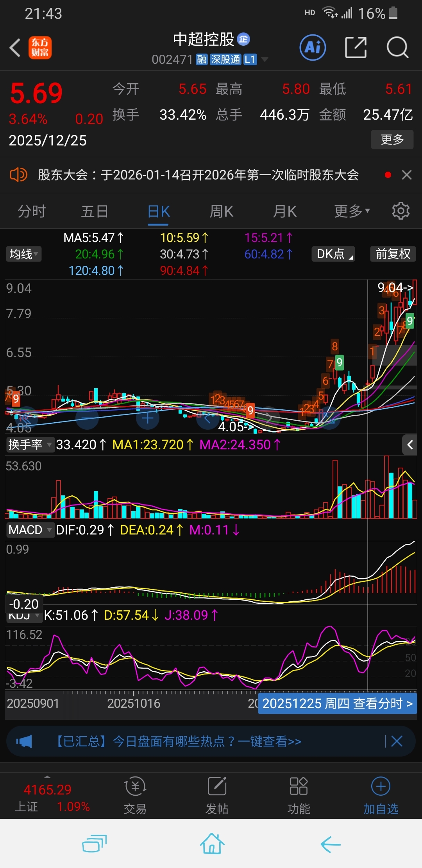Tap the blue megaphone icon
Image resolution: width=422 pixels, height=868 pixels.
pos(24,741)
